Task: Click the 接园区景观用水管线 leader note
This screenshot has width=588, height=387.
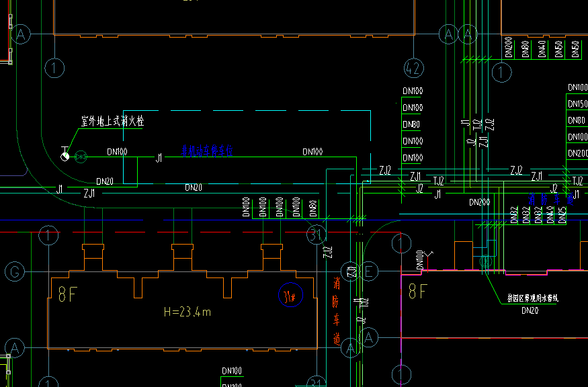Action: [533, 298]
